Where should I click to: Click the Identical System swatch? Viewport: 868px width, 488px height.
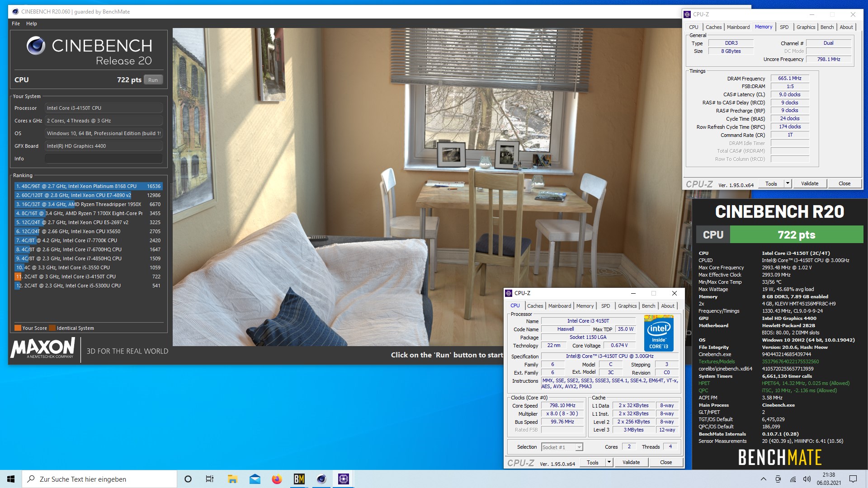click(x=52, y=328)
